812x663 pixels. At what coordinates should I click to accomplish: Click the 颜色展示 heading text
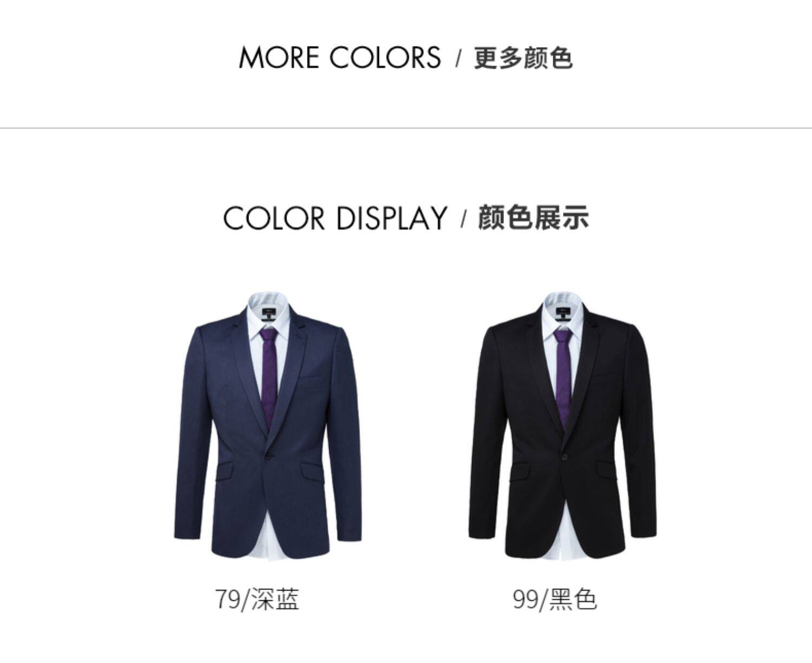tap(533, 218)
